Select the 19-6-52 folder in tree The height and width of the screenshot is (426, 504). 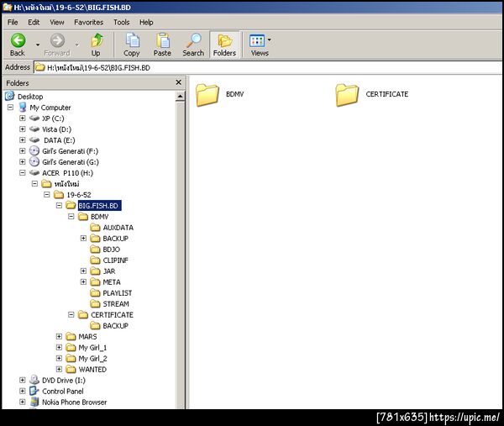[x=72, y=195]
